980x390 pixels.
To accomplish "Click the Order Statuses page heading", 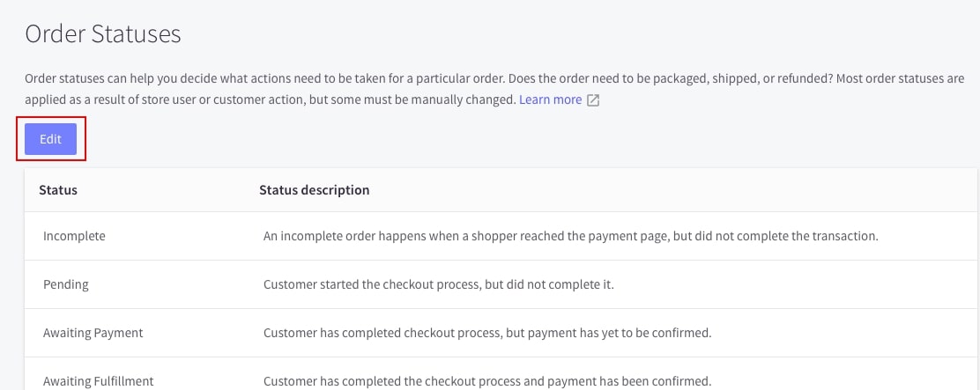I will click(x=103, y=34).
